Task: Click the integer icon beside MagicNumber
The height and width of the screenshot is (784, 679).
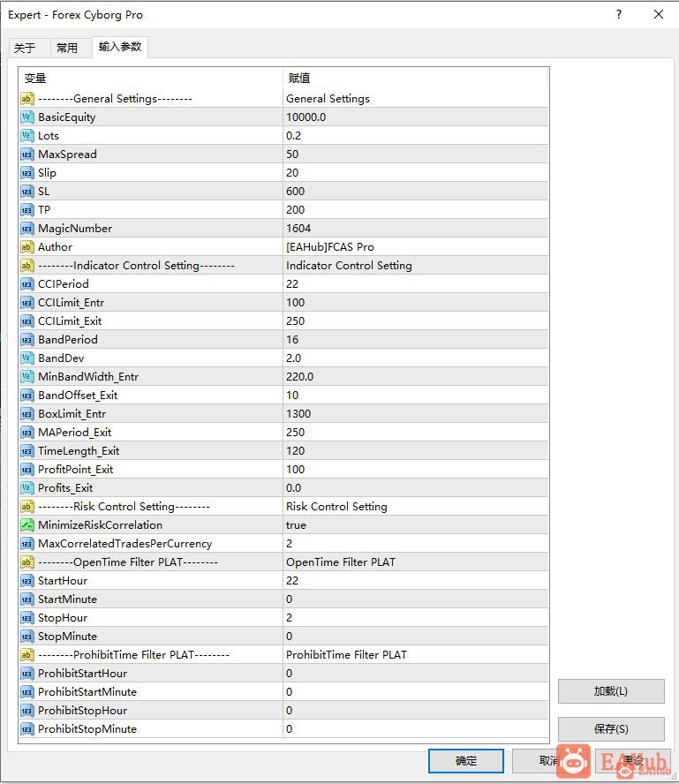Action: 27,228
